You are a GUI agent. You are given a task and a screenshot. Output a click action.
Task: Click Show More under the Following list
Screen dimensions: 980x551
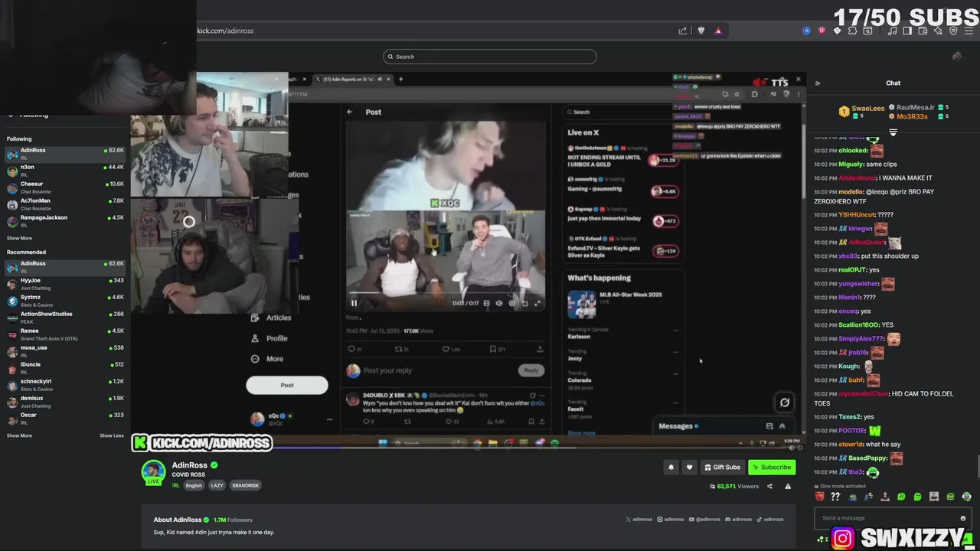coord(19,238)
